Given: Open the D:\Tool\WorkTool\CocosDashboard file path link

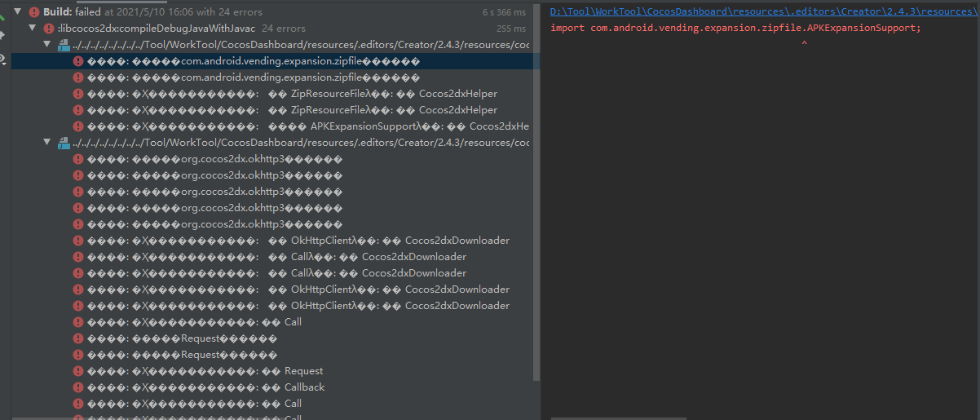Looking at the screenshot, I should (764, 12).
